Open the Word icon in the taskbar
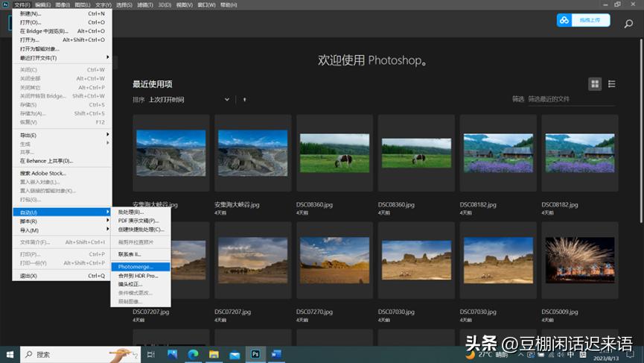The image size is (644, 363). click(275, 354)
